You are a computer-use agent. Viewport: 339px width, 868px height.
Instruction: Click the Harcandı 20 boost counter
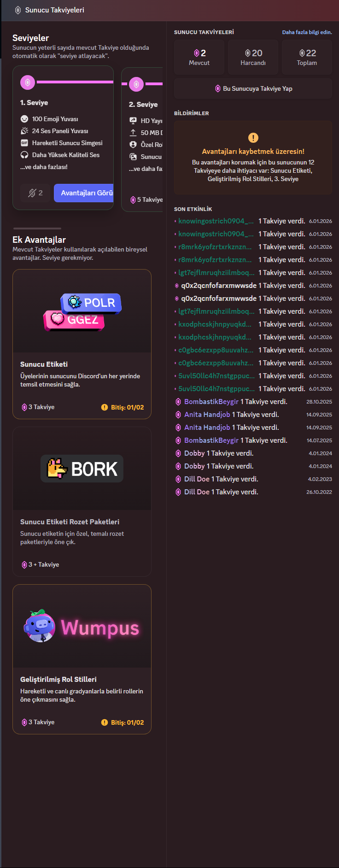pos(253,57)
